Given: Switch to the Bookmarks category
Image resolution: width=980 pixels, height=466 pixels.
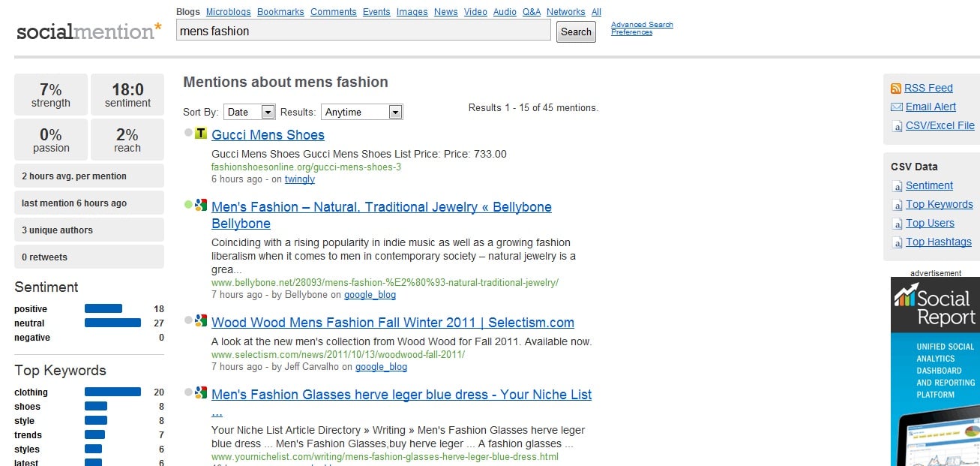Looking at the screenshot, I should click(x=280, y=12).
